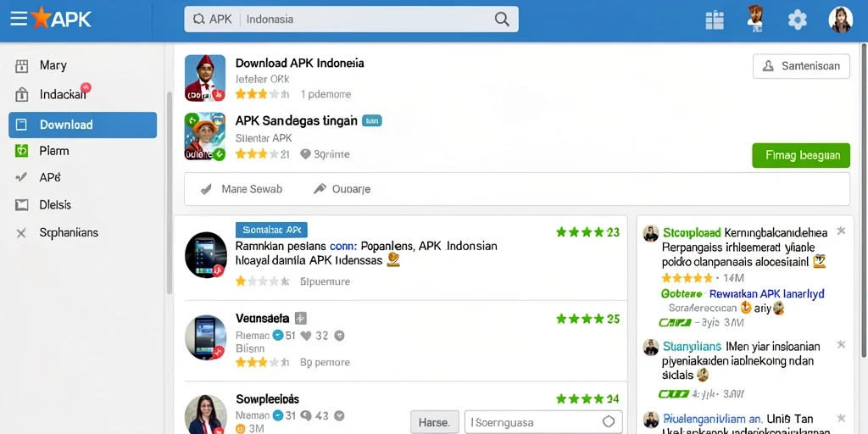This screenshot has width=868, height=434.
Task: Click the Scernguasa input field
Action: tap(543, 422)
